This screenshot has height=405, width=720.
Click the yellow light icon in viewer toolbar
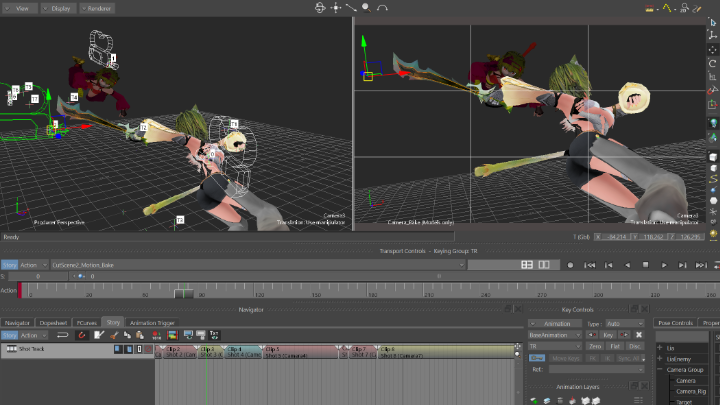click(x=713, y=234)
